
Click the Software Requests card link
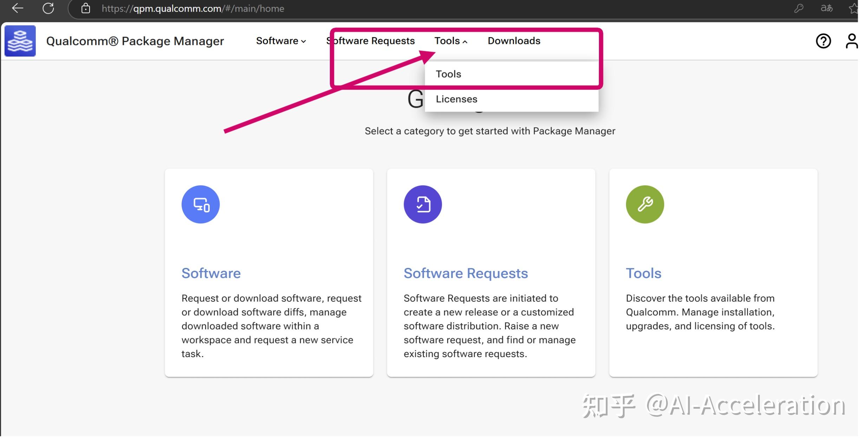coord(466,273)
